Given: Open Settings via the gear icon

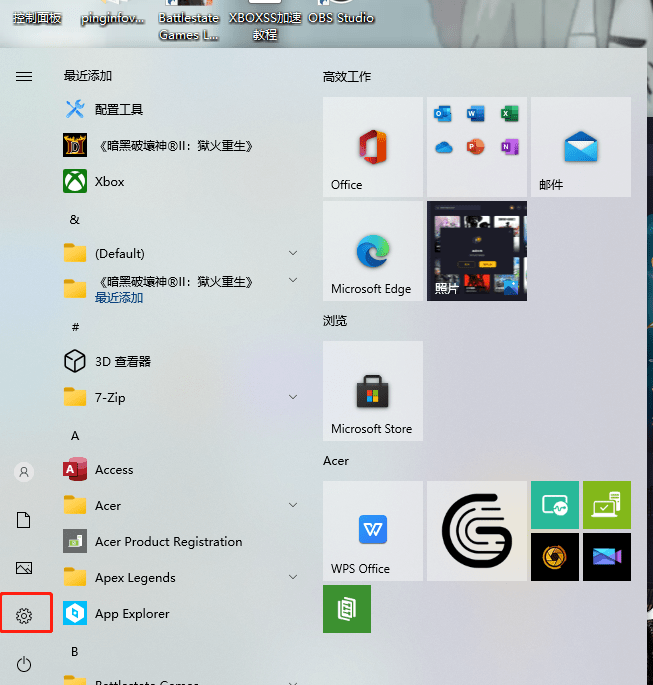Looking at the screenshot, I should (x=25, y=616).
